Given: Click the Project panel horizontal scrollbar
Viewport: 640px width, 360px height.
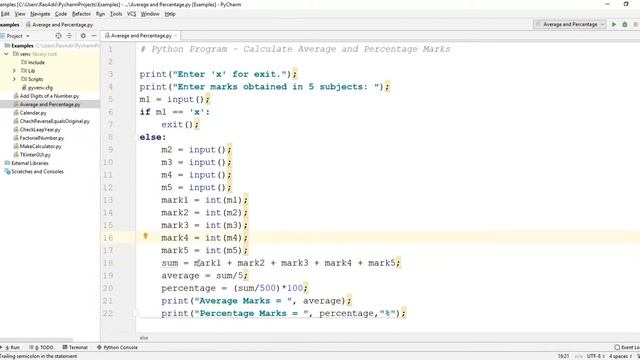Looking at the screenshot, I should [37, 340].
